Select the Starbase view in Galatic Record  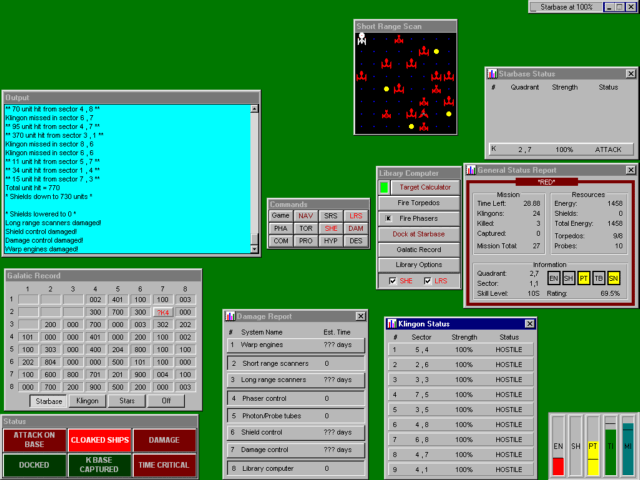tap(49, 401)
